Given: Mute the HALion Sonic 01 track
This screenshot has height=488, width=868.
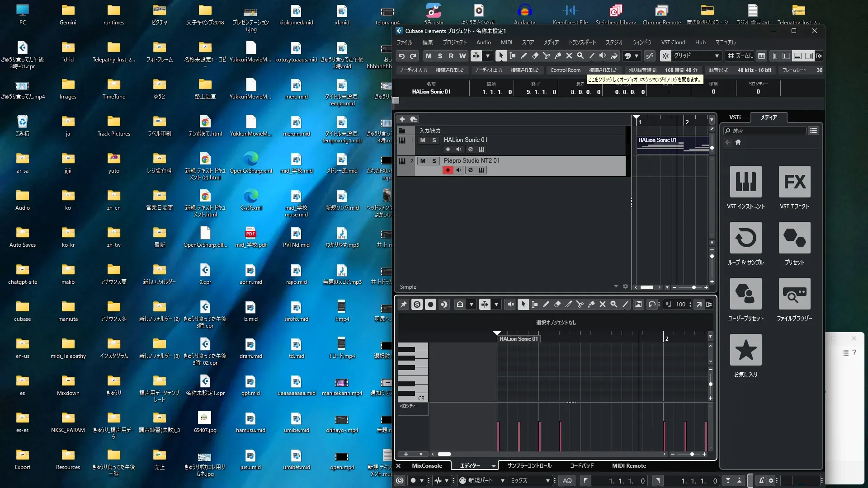Looking at the screenshot, I should [x=423, y=140].
